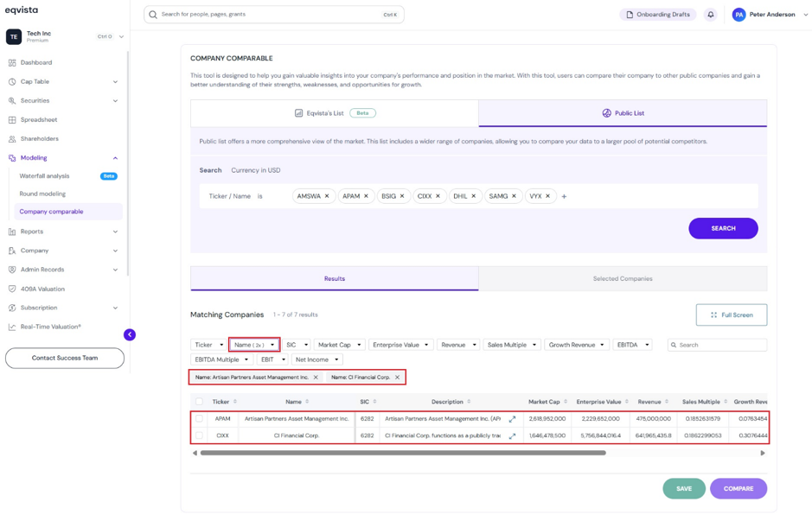Image resolution: width=812 pixels, height=515 pixels.
Task: Open the Enterprise Value filter dropdown
Action: pyautogui.click(x=400, y=345)
